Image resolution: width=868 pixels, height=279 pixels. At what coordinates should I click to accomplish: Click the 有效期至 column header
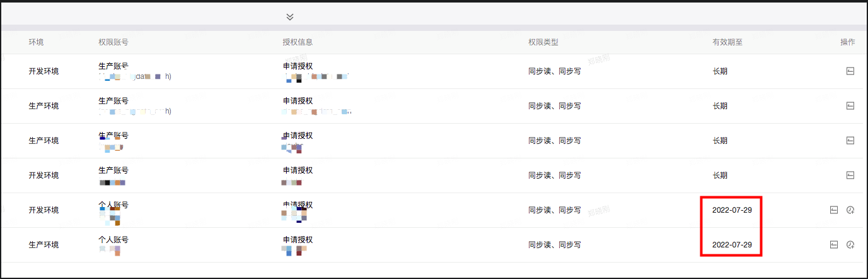point(727,42)
